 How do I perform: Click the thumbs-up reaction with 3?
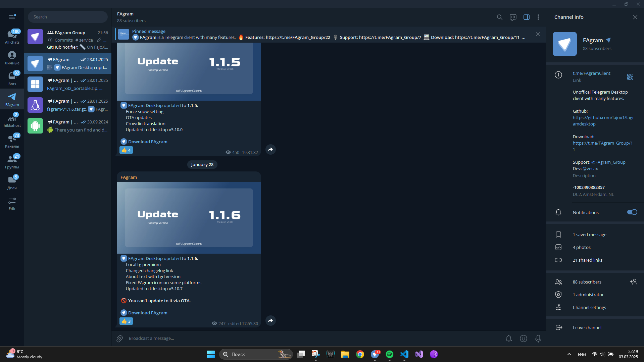tap(126, 321)
